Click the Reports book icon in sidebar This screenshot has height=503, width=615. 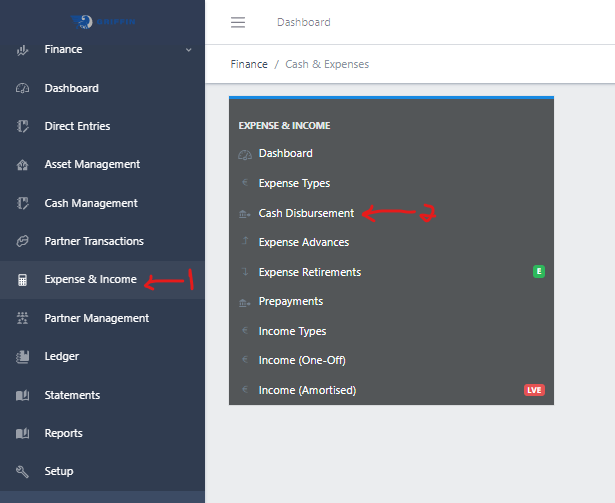[22, 433]
